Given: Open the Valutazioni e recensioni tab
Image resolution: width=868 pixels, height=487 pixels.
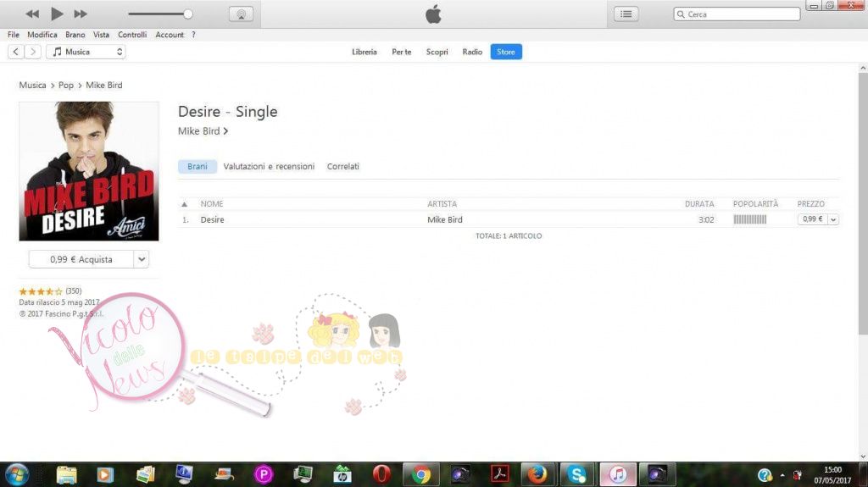Looking at the screenshot, I should click(x=269, y=166).
